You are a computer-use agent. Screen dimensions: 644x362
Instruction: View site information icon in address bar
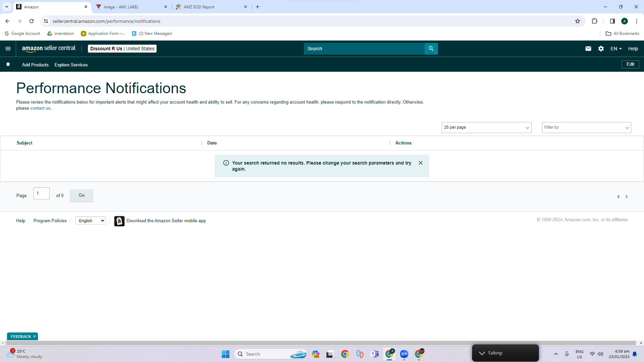click(46, 21)
